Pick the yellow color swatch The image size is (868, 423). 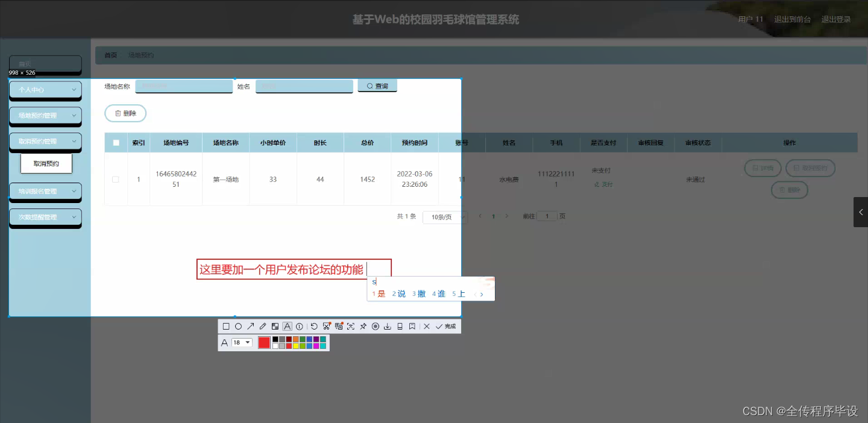click(x=296, y=345)
